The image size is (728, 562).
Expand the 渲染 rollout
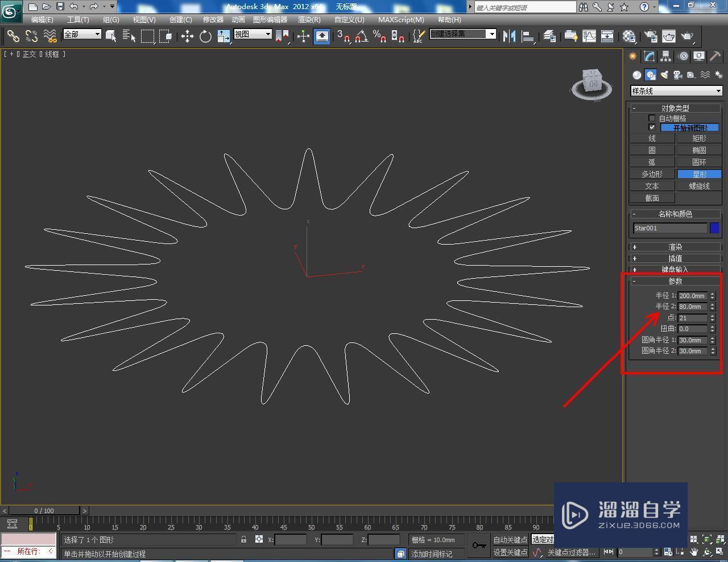click(x=675, y=247)
